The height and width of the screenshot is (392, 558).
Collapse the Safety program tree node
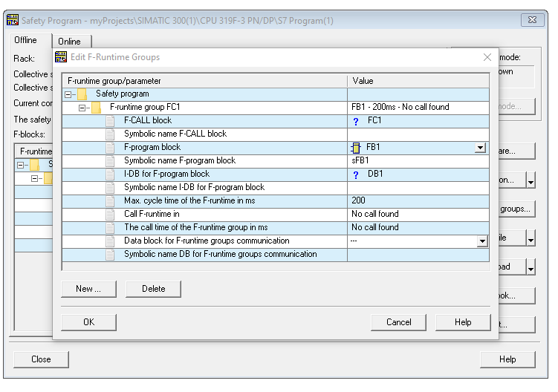(x=68, y=94)
